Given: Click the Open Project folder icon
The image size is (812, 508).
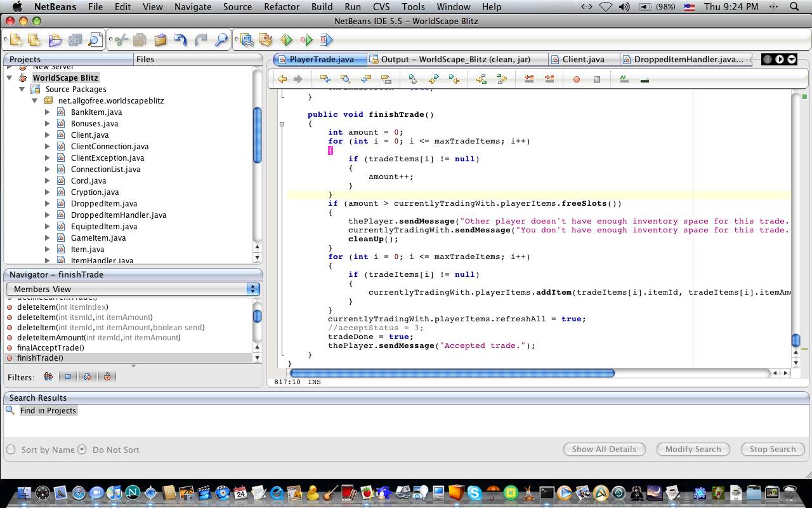Looking at the screenshot, I should (55, 40).
